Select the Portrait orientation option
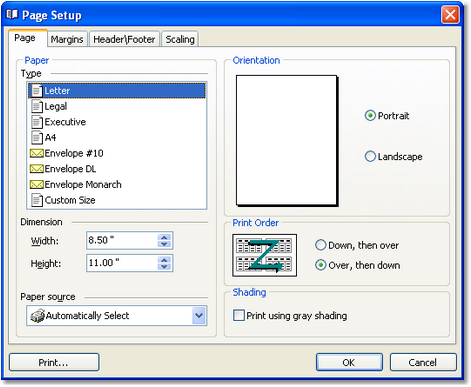Screen dimensions: 471x387 370,116
